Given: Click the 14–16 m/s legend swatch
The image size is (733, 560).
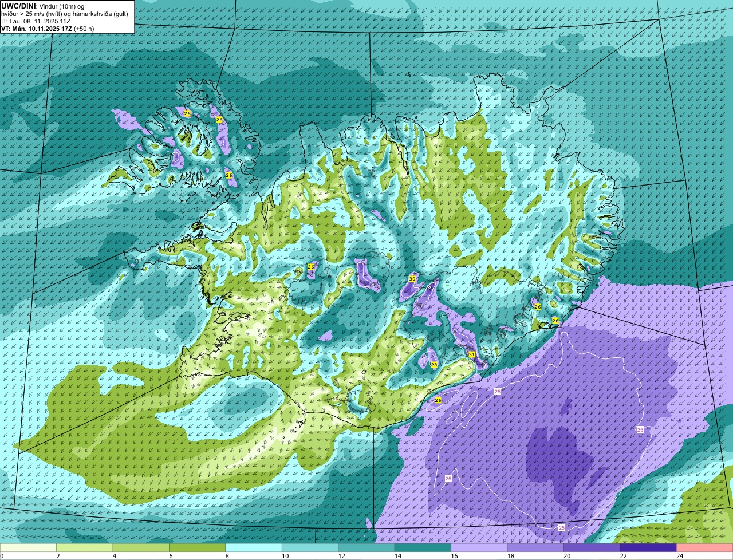Looking at the screenshot, I should [423, 547].
